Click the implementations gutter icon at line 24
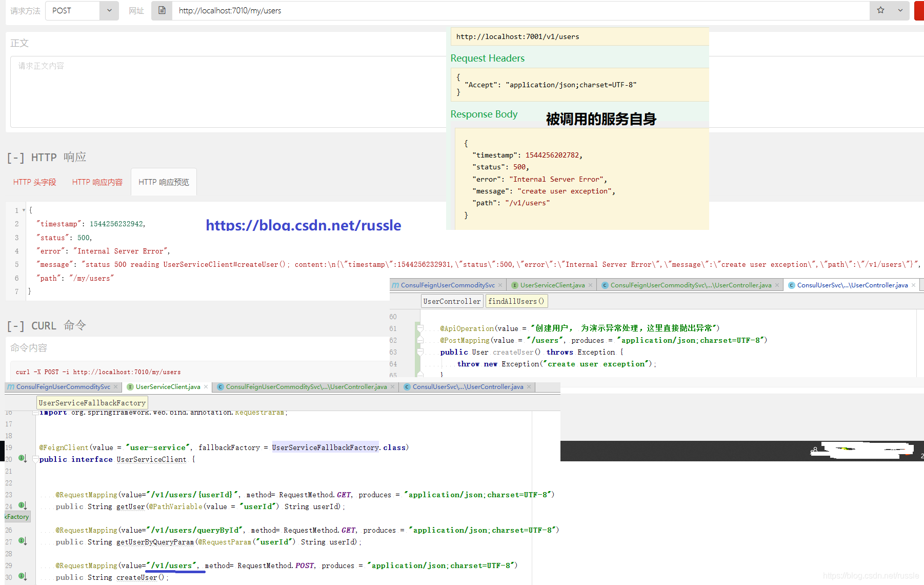924x585 pixels. point(23,505)
